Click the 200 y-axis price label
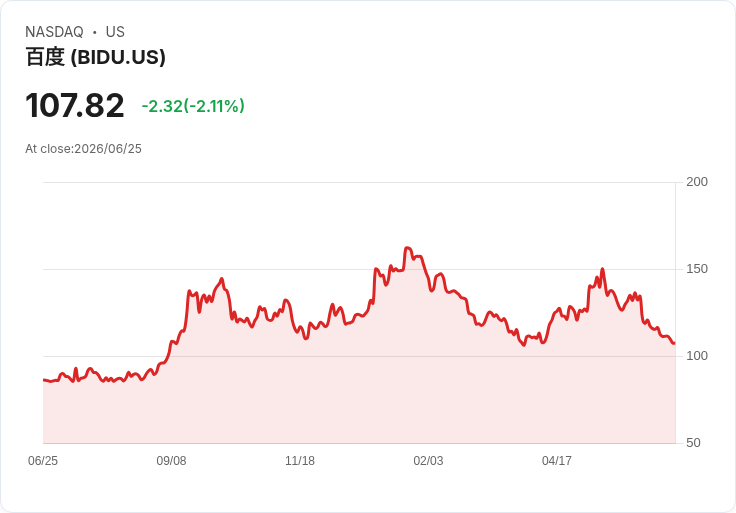Viewport: 736px width, 513px height. point(697,182)
